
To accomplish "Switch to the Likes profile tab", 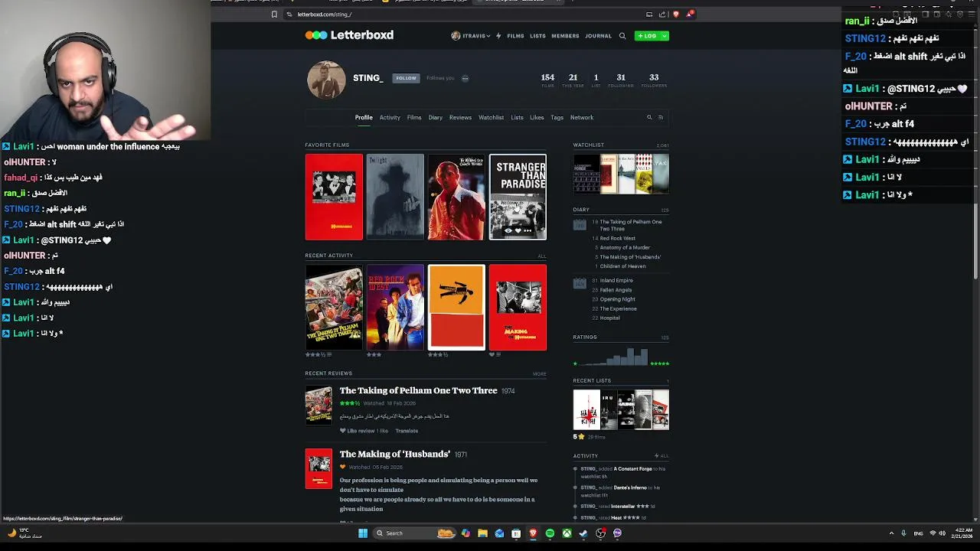I will pyautogui.click(x=537, y=117).
